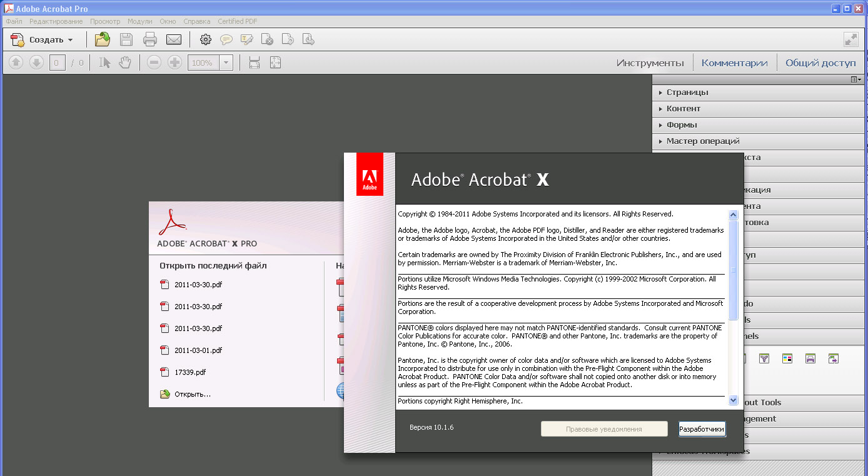This screenshot has height=476, width=868.
Task: Click the purple printer icon in tools pane
Action: click(810, 358)
